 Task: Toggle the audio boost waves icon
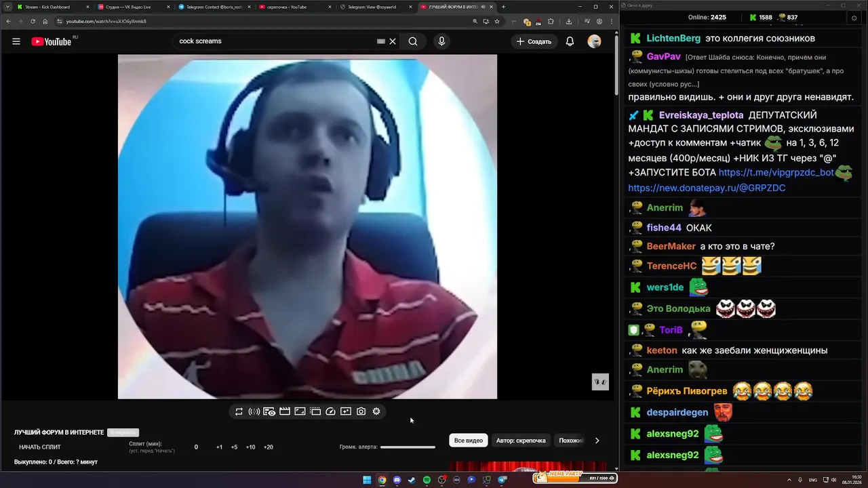tap(254, 411)
